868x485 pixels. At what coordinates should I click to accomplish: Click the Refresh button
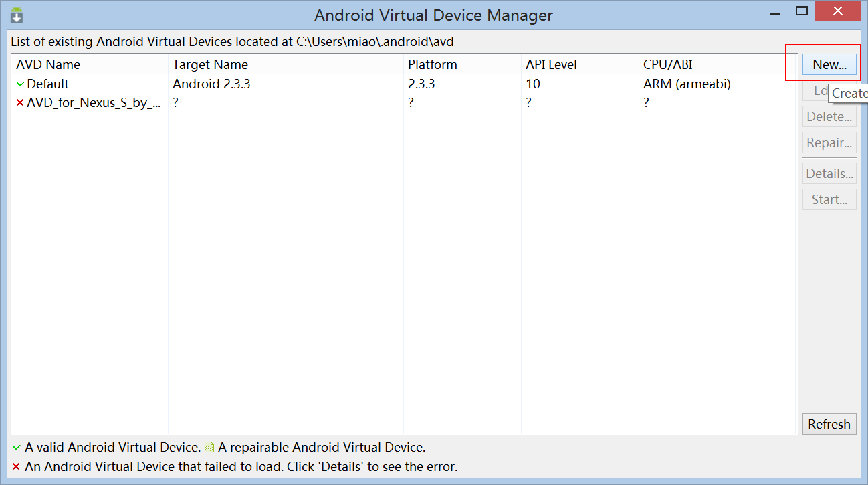pos(829,424)
